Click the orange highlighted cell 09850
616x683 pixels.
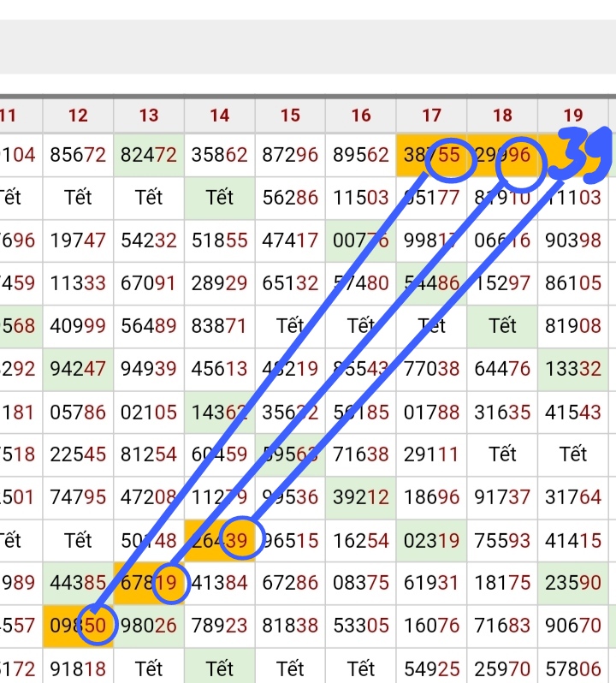78,626
